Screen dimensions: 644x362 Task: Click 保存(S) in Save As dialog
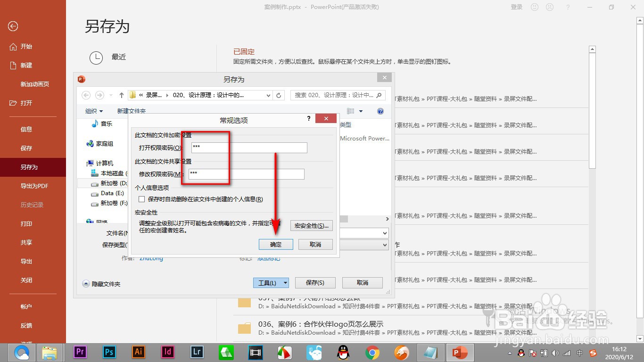(315, 283)
